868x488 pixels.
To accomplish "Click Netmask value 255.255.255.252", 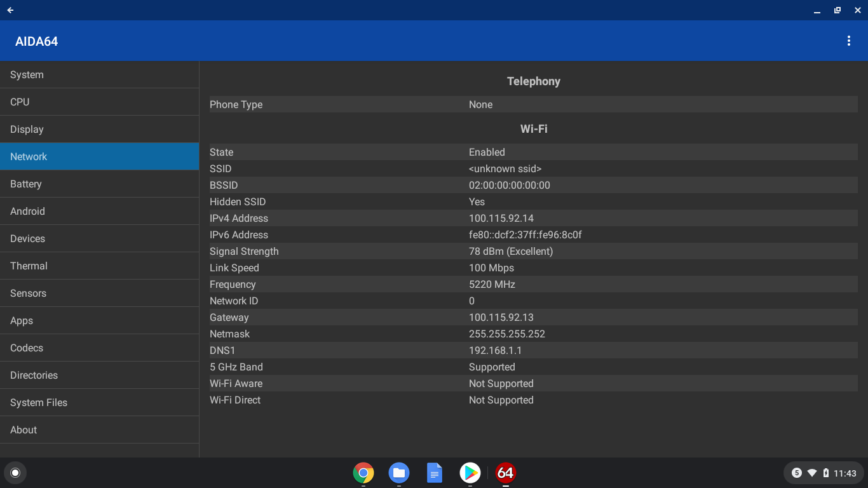I will 507,334.
